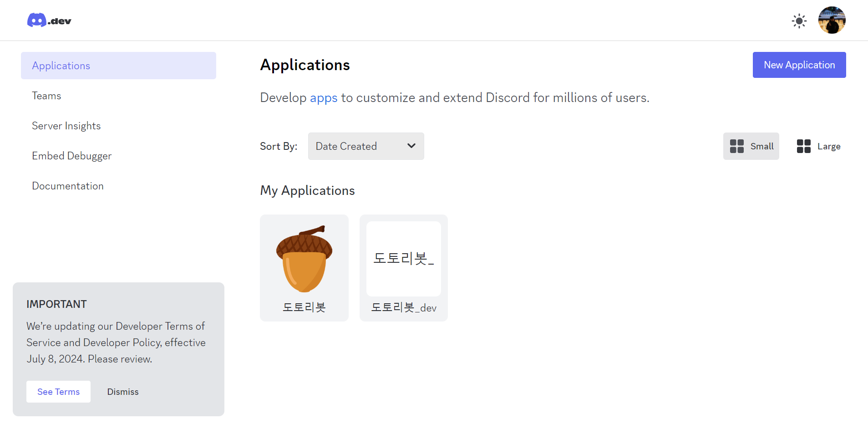Open Teams from the sidebar
The height and width of the screenshot is (429, 868).
pyautogui.click(x=46, y=96)
